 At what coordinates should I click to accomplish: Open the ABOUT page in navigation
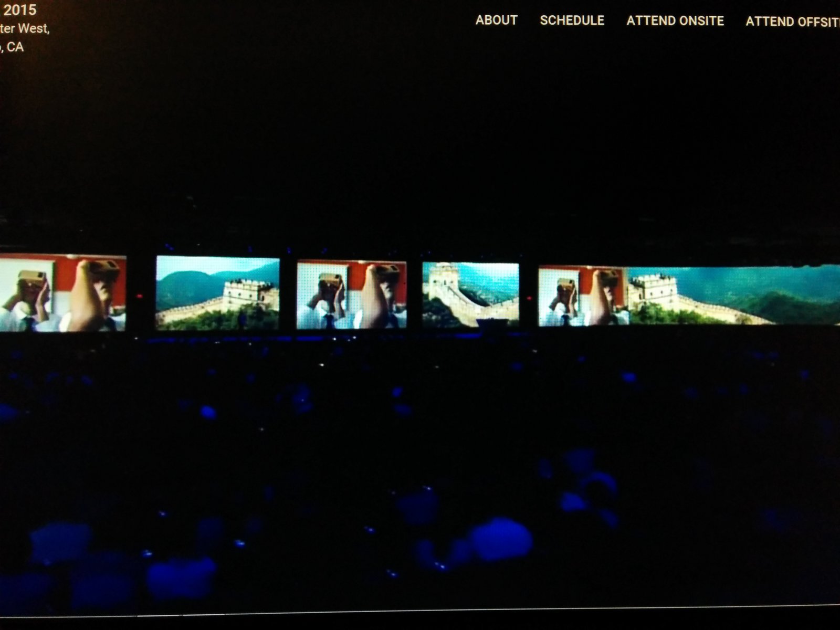(x=496, y=20)
